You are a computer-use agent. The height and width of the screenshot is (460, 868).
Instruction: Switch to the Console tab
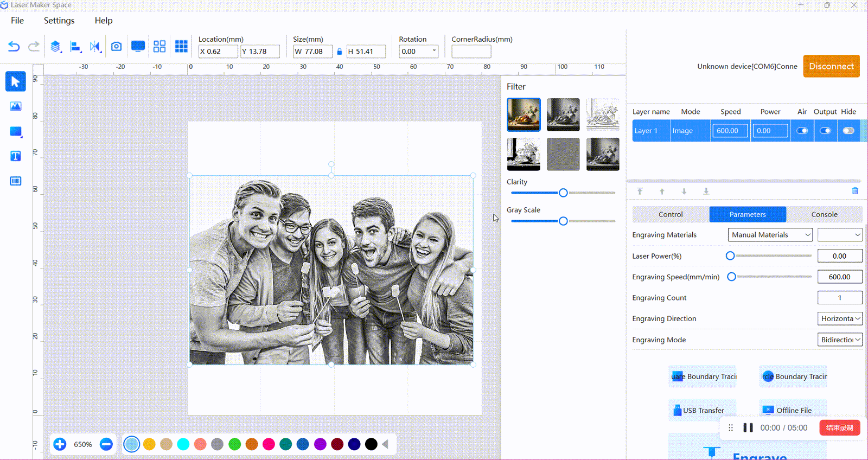824,214
